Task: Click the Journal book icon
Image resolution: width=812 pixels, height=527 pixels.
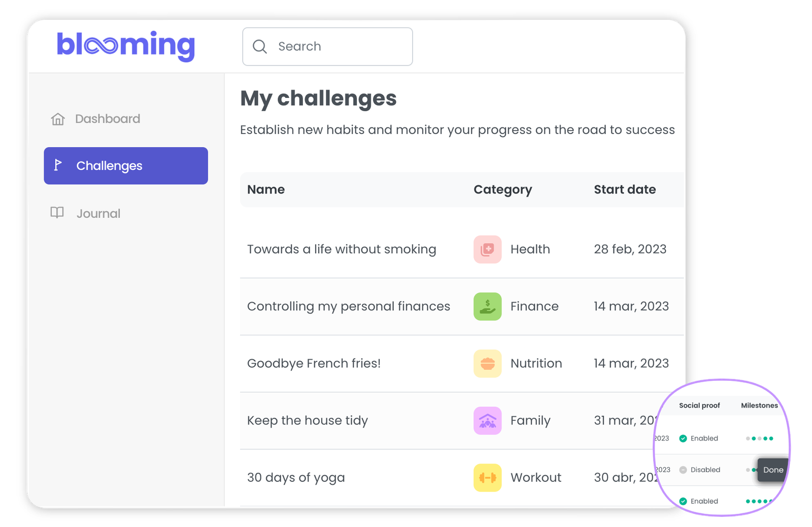Action: (x=57, y=213)
